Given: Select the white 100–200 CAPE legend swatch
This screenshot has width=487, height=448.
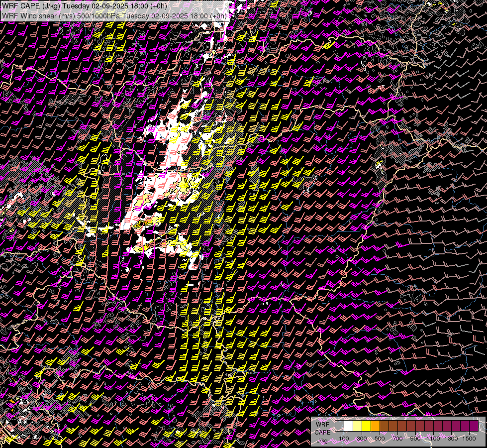Looking at the screenshot, I should tap(349, 426).
